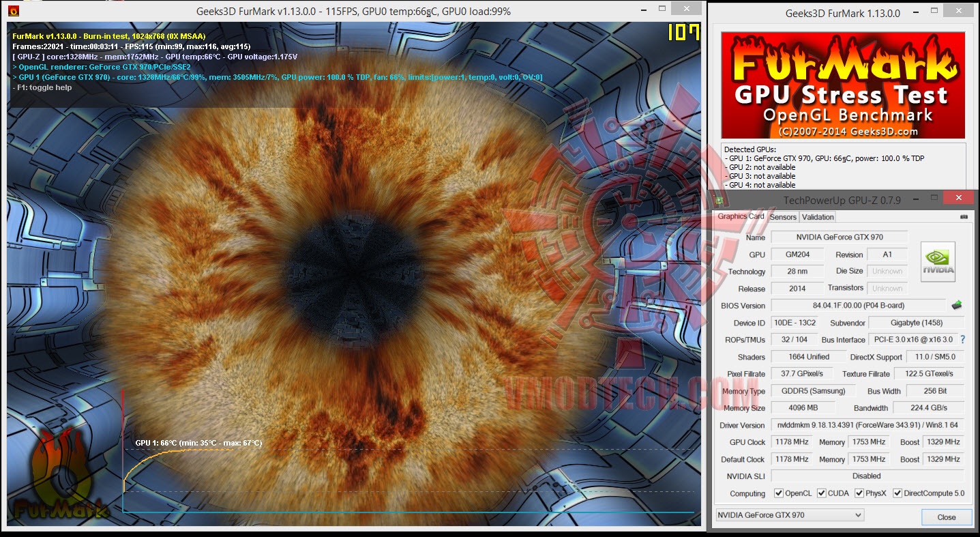Click the Shaders field 1664 Unified
This screenshot has height=537, width=980.
click(808, 357)
